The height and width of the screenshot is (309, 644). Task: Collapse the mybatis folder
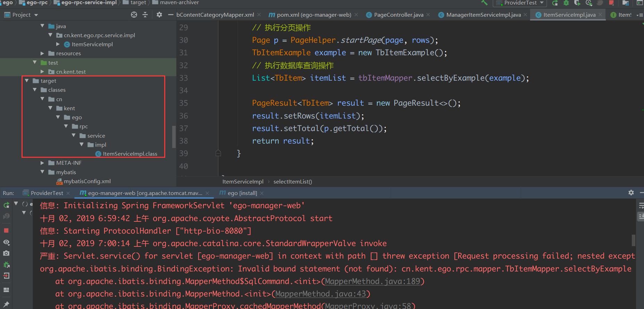click(x=42, y=172)
